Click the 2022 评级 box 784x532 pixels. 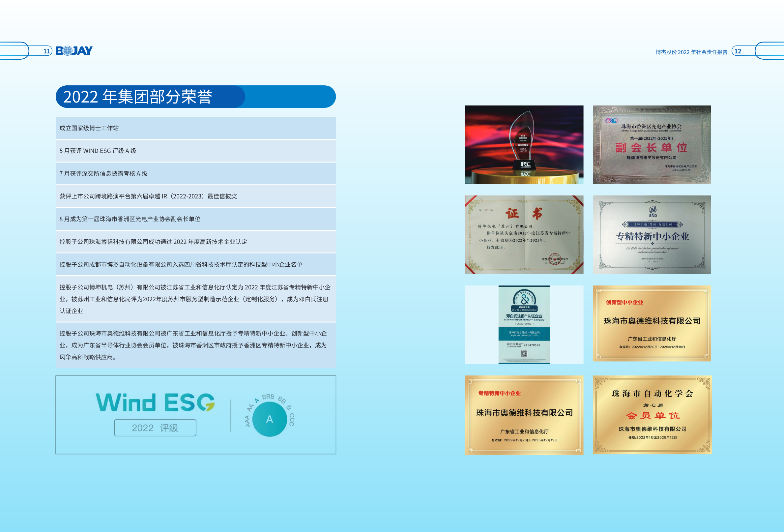(155, 428)
